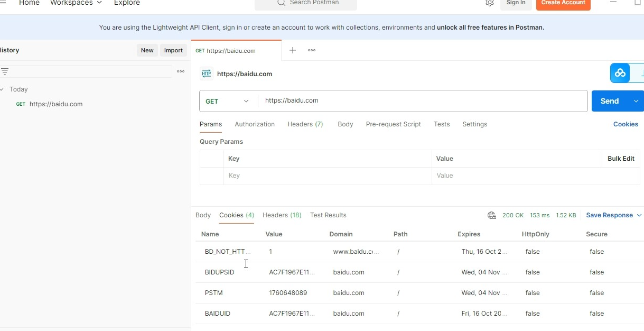Click the Search Postman field
Image resolution: width=644 pixels, height=331 pixels.
[x=306, y=3]
